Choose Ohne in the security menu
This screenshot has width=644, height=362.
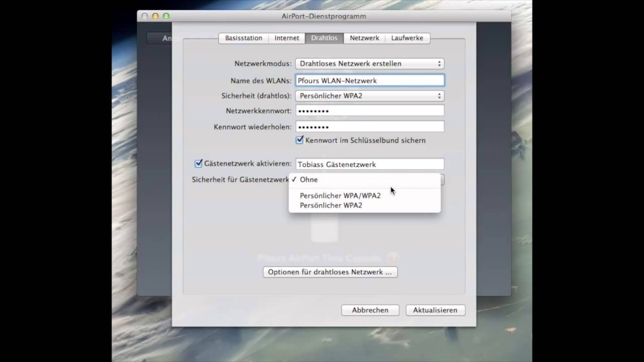pos(364,179)
